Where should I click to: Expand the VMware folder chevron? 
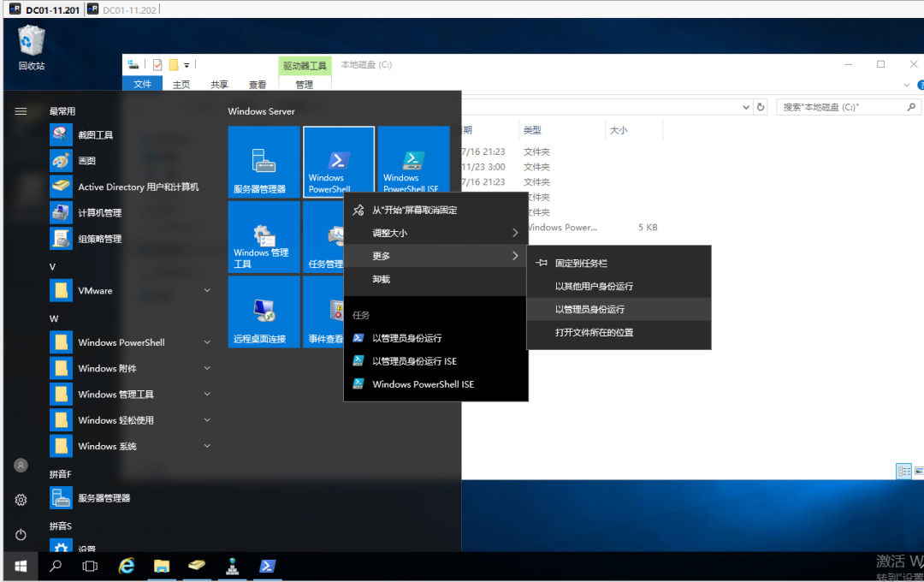(207, 291)
